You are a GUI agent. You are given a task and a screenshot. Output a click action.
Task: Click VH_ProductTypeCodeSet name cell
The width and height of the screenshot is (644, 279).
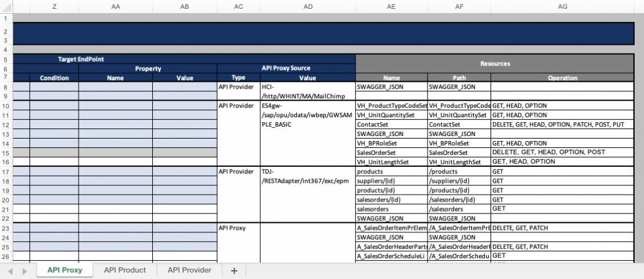[391, 106]
